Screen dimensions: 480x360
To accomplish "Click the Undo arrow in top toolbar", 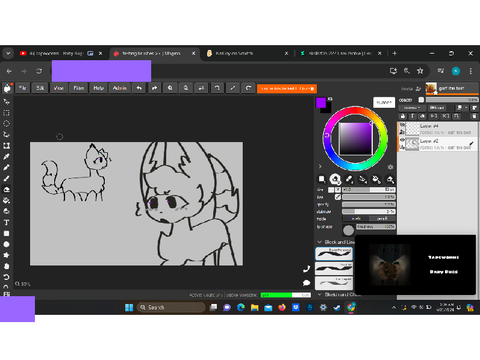I will 139,88.
